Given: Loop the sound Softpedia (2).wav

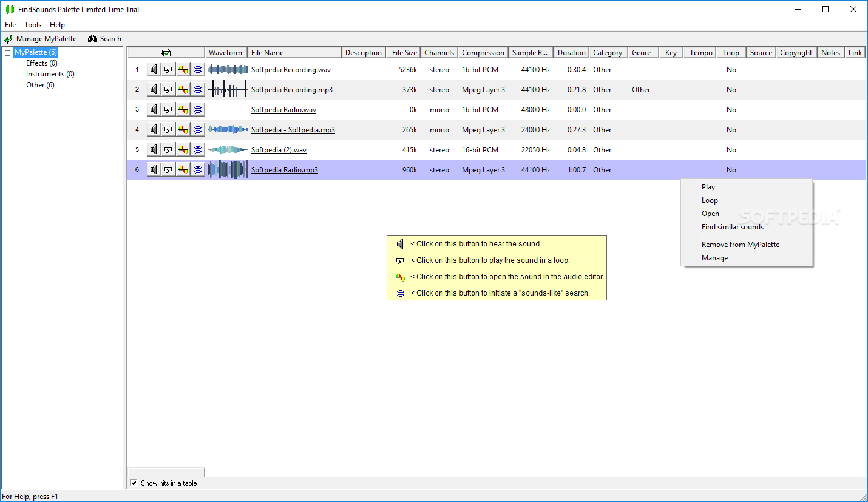Looking at the screenshot, I should pyautogui.click(x=168, y=150).
